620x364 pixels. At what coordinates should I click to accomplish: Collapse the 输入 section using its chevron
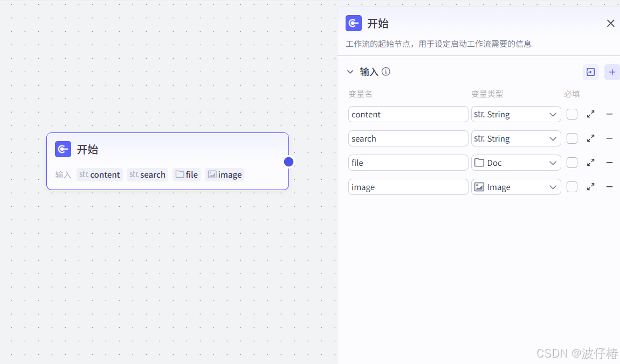tap(350, 71)
